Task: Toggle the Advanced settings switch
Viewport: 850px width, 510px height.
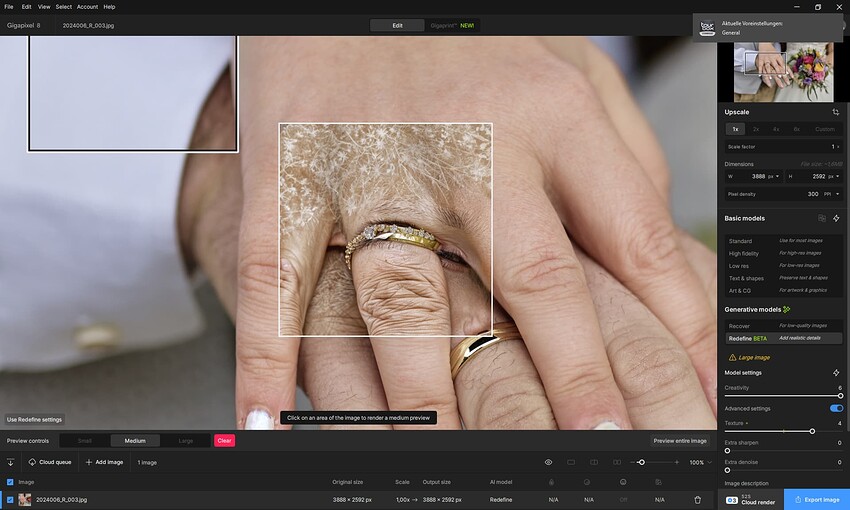Action: pyautogui.click(x=836, y=408)
